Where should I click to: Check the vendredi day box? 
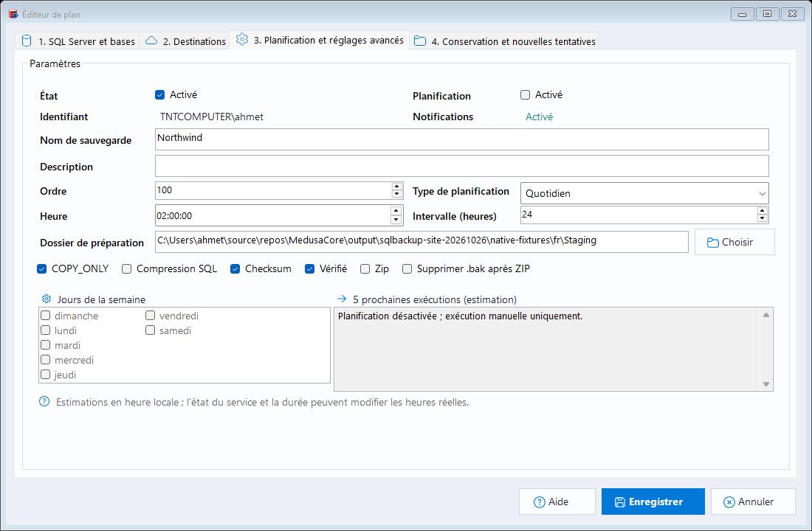pyautogui.click(x=150, y=315)
